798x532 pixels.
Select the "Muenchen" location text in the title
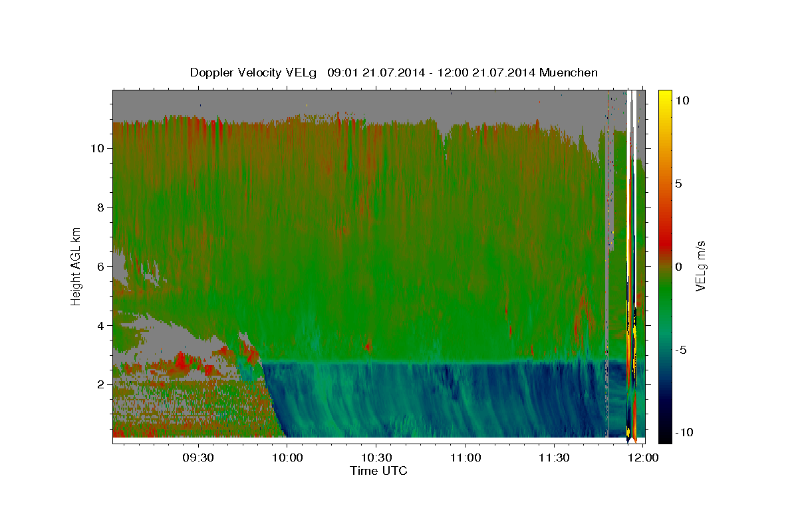coord(569,72)
